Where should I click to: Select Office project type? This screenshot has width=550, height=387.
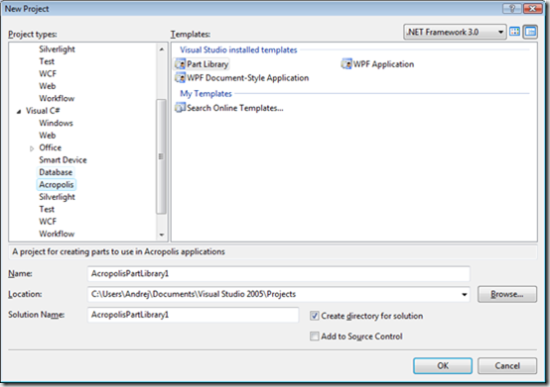[x=50, y=147]
